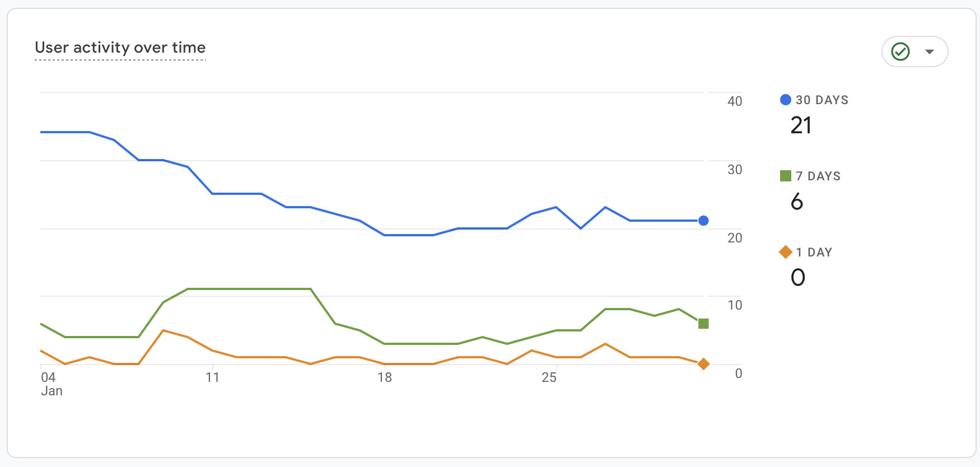
Task: Click the 11 date axis label
Action: point(212,377)
